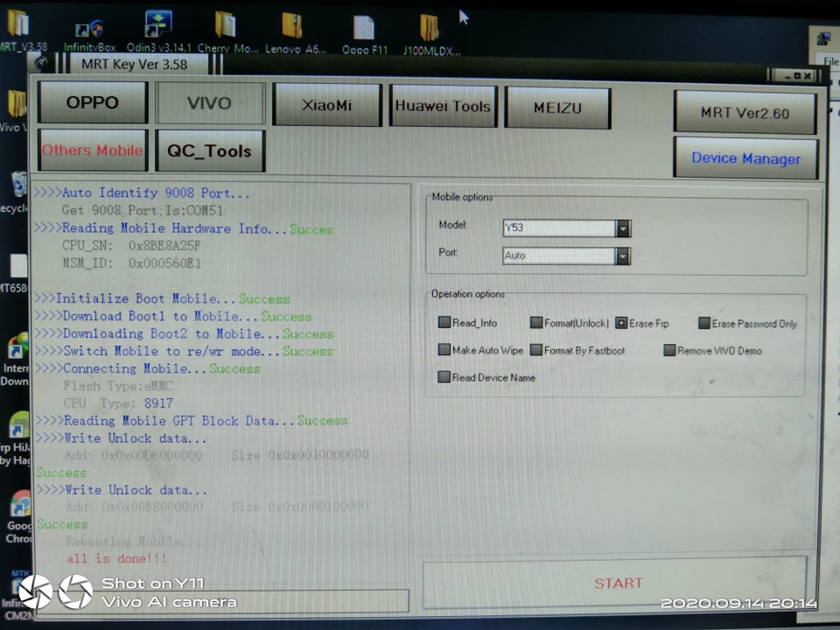This screenshot has width=840, height=630.
Task: Switch to the VIVO section
Action: 209,103
